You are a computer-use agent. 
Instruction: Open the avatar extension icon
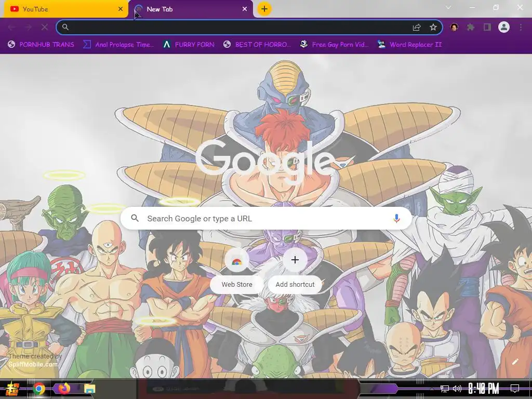[454, 27]
